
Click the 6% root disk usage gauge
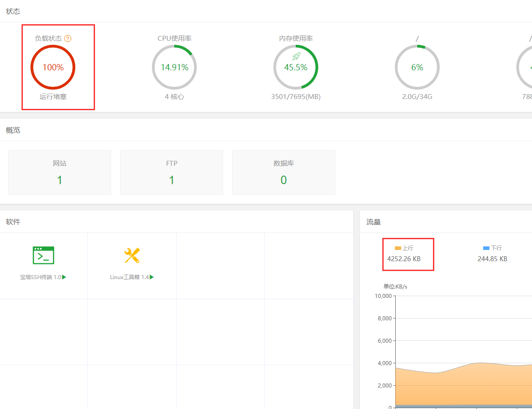pyautogui.click(x=417, y=67)
